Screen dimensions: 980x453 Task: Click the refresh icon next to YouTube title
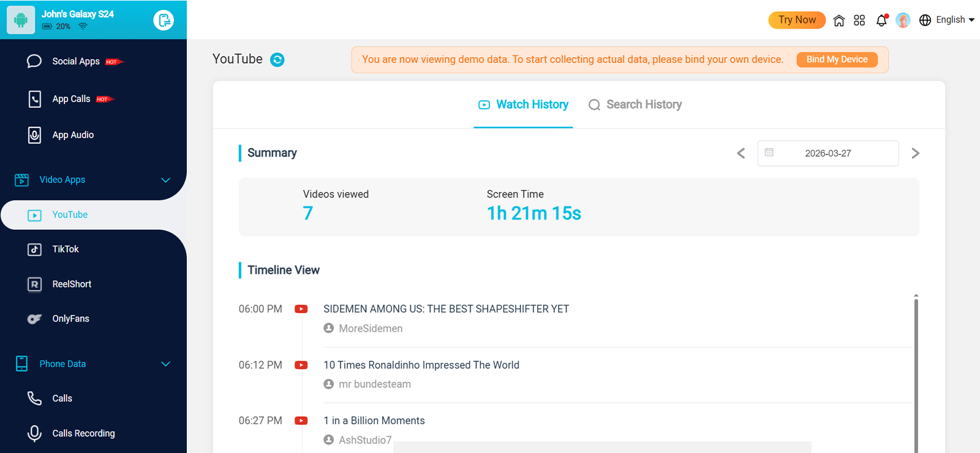pyautogui.click(x=277, y=59)
